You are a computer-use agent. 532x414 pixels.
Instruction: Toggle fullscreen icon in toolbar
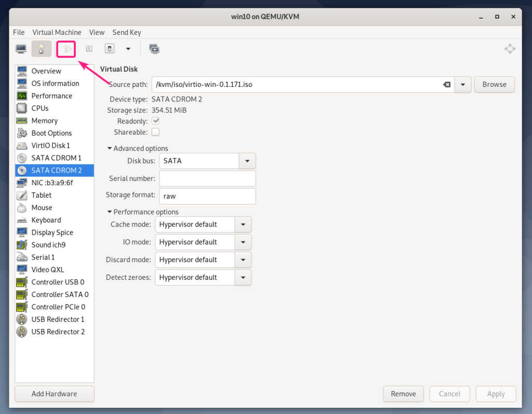510,49
